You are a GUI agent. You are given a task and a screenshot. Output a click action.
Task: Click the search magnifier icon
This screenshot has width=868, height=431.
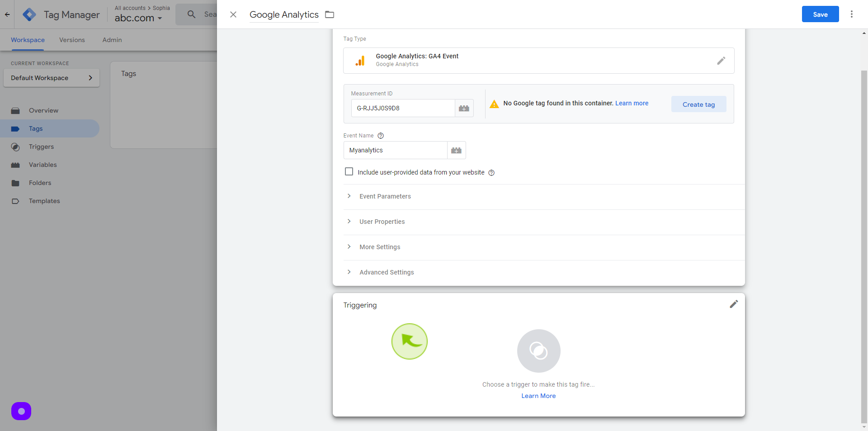point(192,14)
